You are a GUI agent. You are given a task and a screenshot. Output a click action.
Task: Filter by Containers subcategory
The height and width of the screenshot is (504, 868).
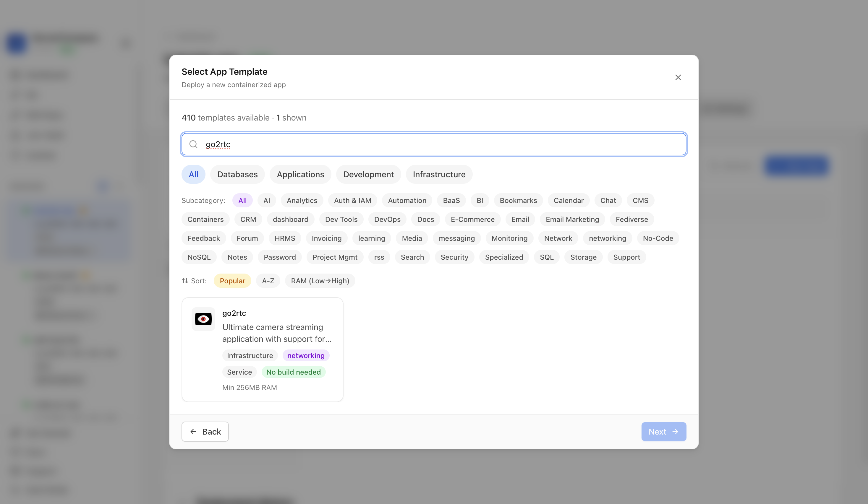click(x=205, y=219)
